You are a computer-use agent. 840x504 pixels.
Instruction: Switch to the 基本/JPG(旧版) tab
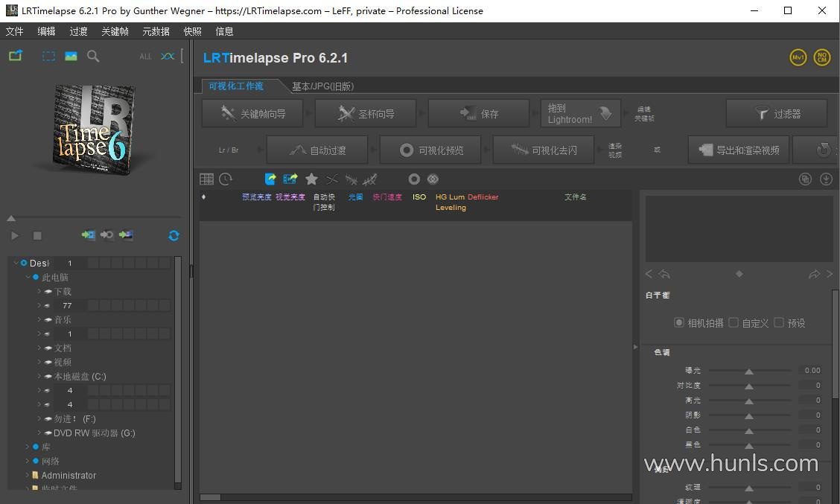[322, 86]
